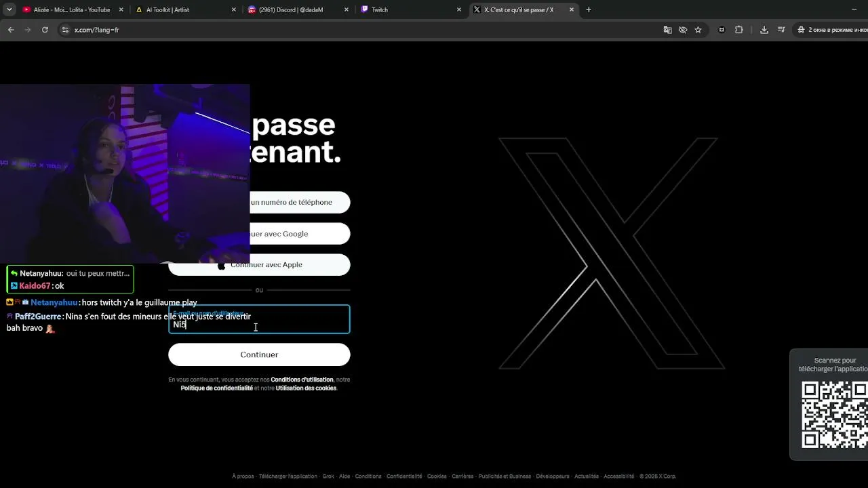Open the pinned extension icon
Viewport: 868px width, 488px height.
[722, 30]
